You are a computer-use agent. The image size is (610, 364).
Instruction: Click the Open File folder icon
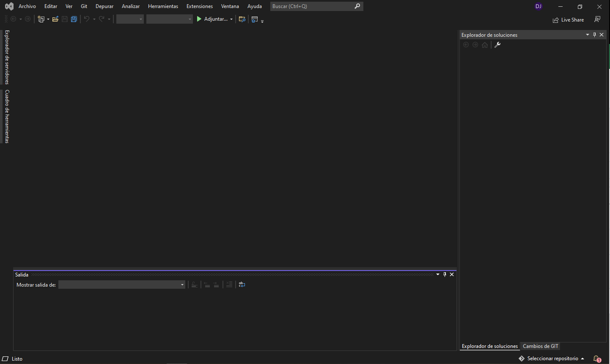(55, 19)
